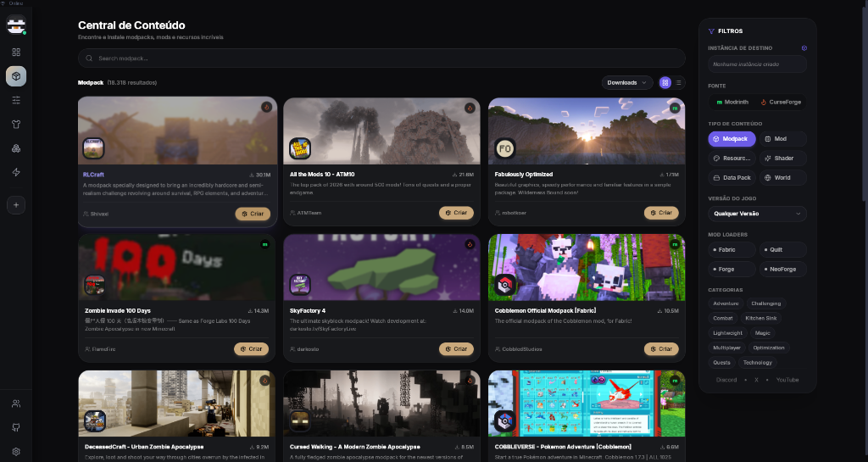
Task: Click CurseForge badge on SkyFactory 4 card
Action: (470, 244)
